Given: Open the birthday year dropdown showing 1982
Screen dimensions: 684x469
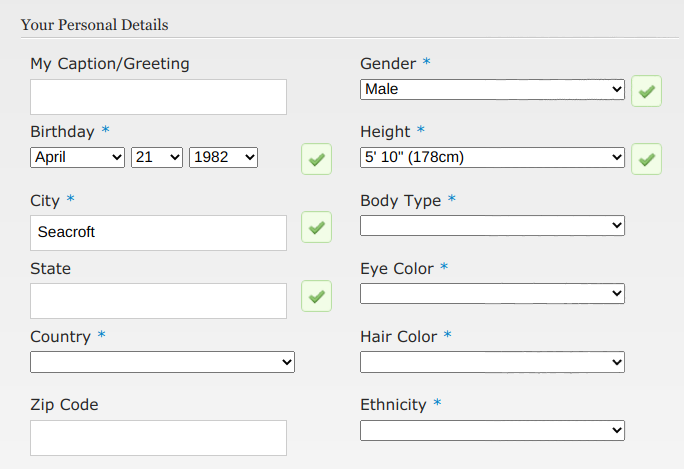Looking at the screenshot, I should tap(223, 157).
